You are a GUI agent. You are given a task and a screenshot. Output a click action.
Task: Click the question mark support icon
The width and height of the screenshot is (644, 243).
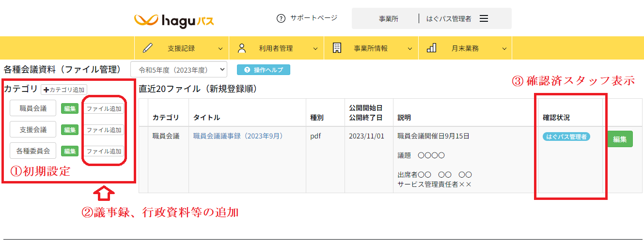[x=281, y=18]
